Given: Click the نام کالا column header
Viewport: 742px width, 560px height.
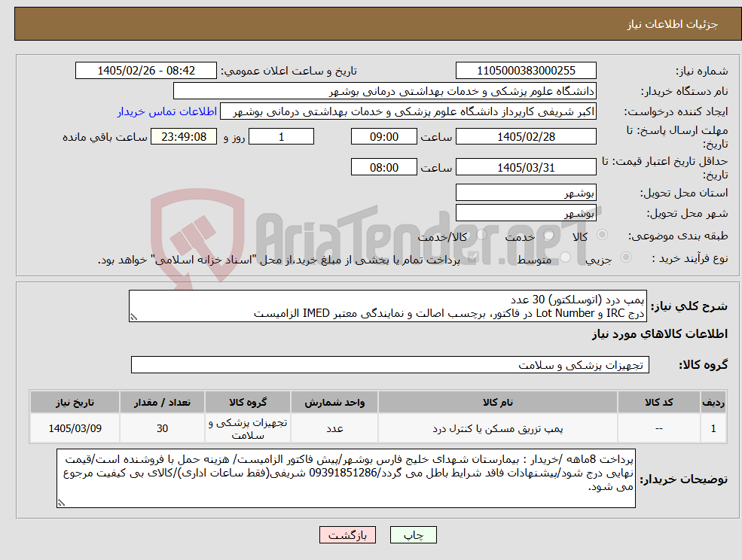Looking at the screenshot, I should (498, 402).
